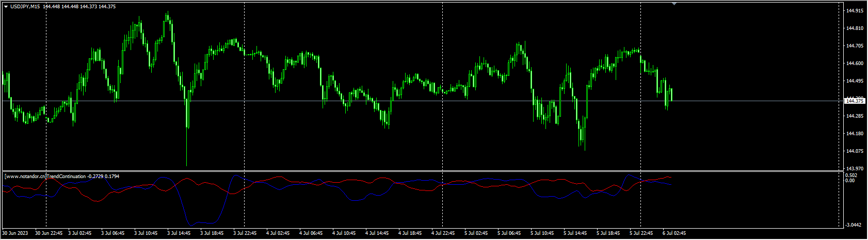868x240 pixels.
Task: Click the indicator scale value -3.0442
Action: (854, 225)
